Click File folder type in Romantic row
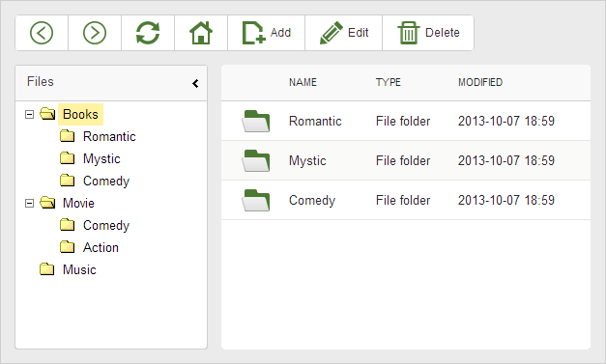The height and width of the screenshot is (364, 606). click(x=403, y=122)
